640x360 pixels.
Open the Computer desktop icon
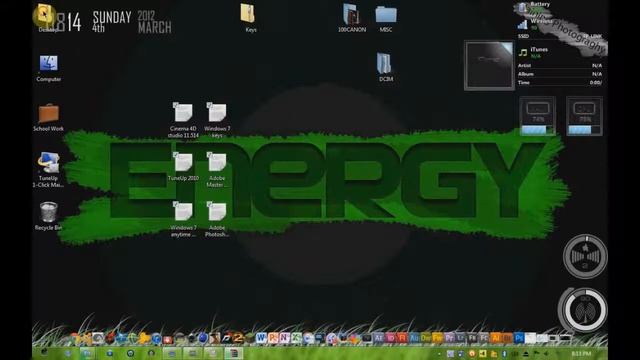49,64
